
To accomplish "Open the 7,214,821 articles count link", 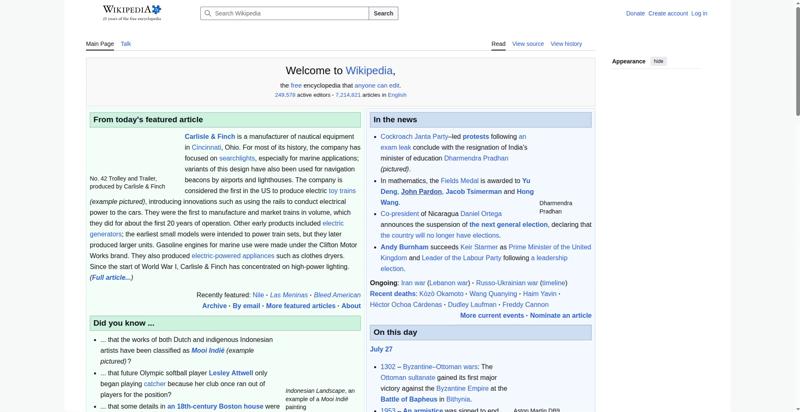I will (348, 95).
